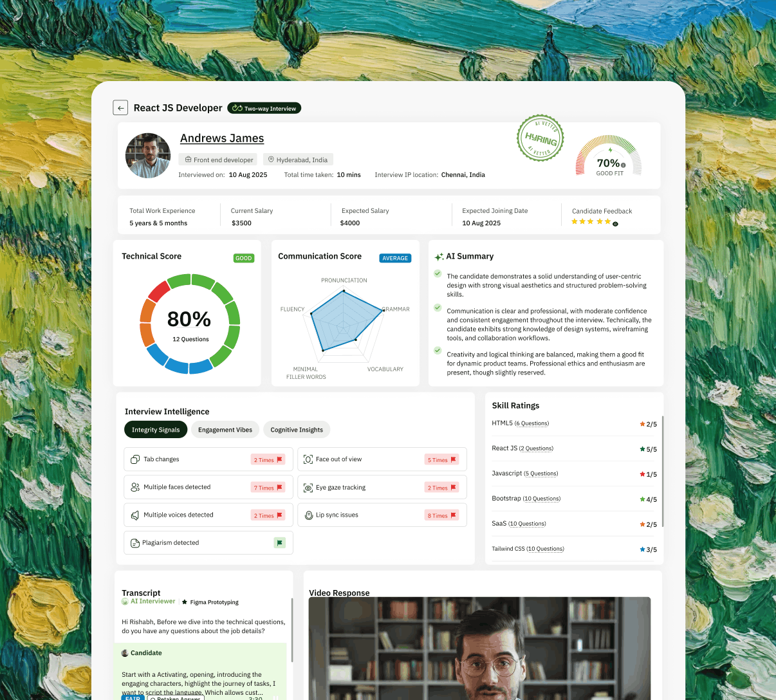The height and width of the screenshot is (700, 776).
Task: Click the 70% good fit gauge
Action: coord(609,156)
